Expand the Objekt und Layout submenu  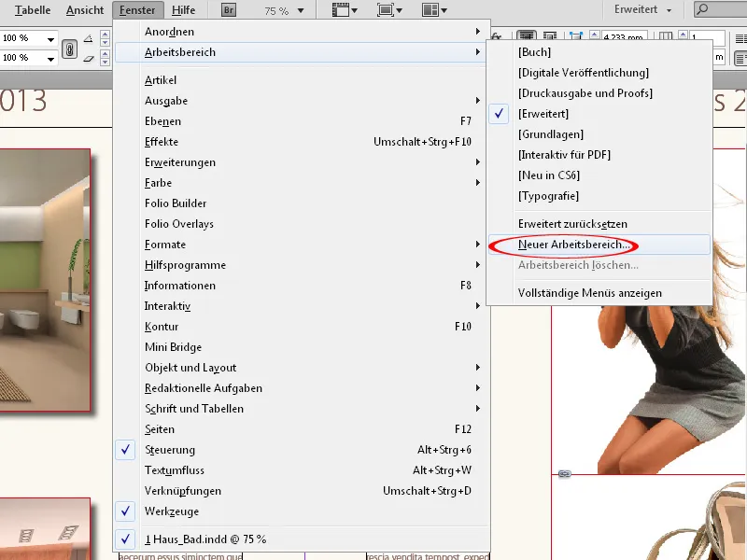pyautogui.click(x=303, y=367)
